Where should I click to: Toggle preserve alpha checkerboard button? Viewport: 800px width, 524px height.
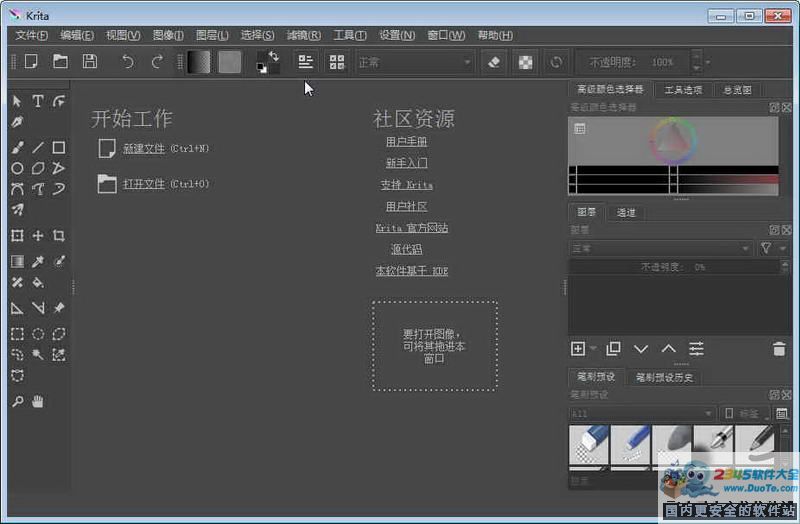click(x=525, y=62)
